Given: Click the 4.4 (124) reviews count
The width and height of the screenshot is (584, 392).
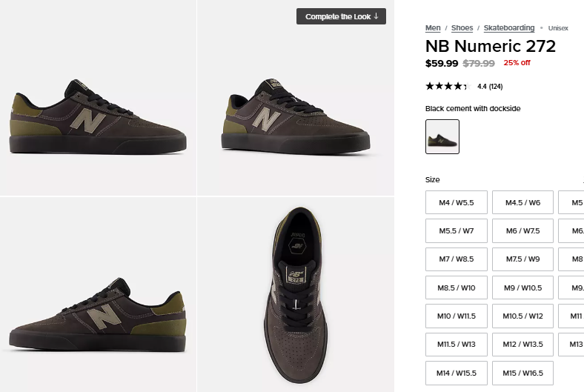Looking at the screenshot, I should [x=490, y=87].
